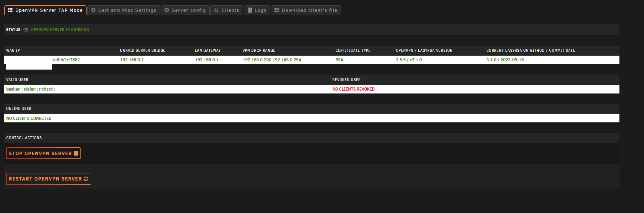
Task: Click VPN DHCP range 192.168.0.200 192.168.0.254
Action: [x=272, y=60]
